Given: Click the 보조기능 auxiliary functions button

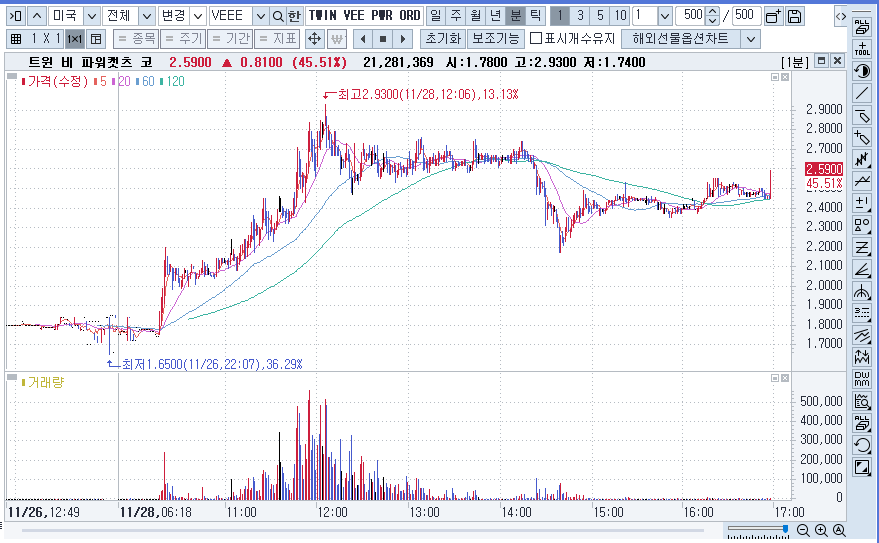Looking at the screenshot, I should 495,39.
